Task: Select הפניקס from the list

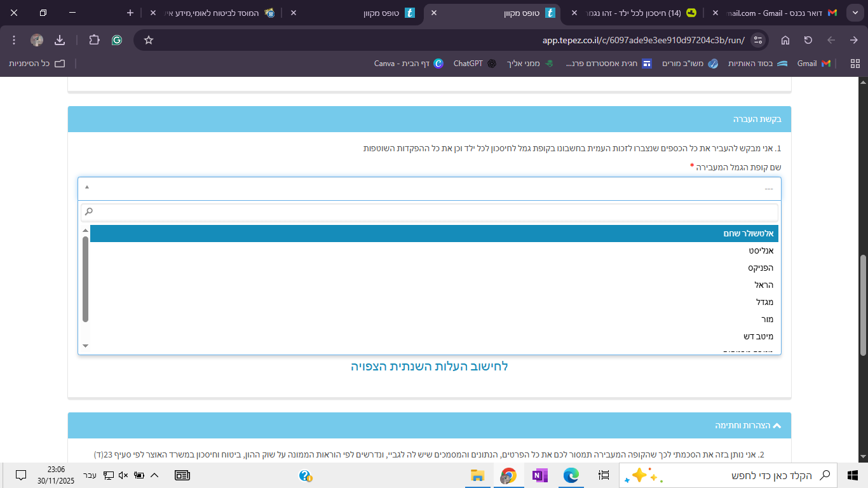Action: 434,268
